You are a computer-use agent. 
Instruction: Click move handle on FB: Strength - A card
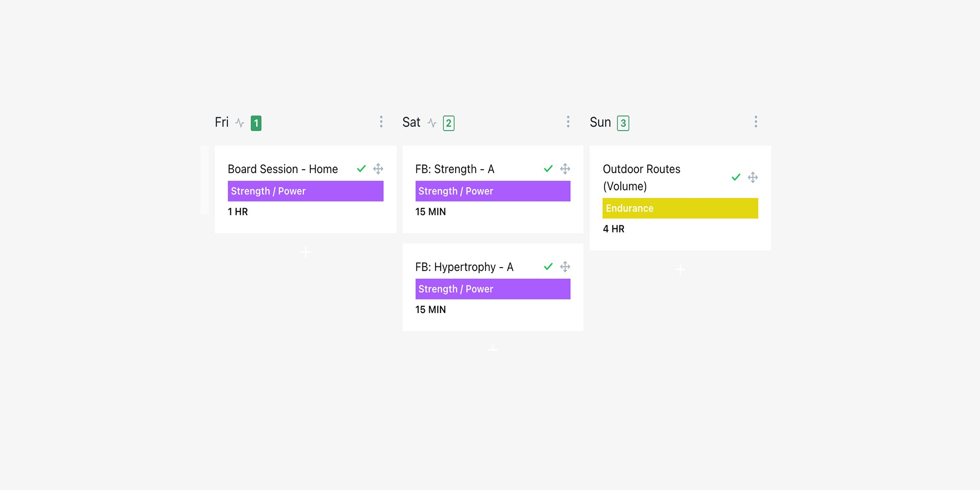tap(565, 169)
